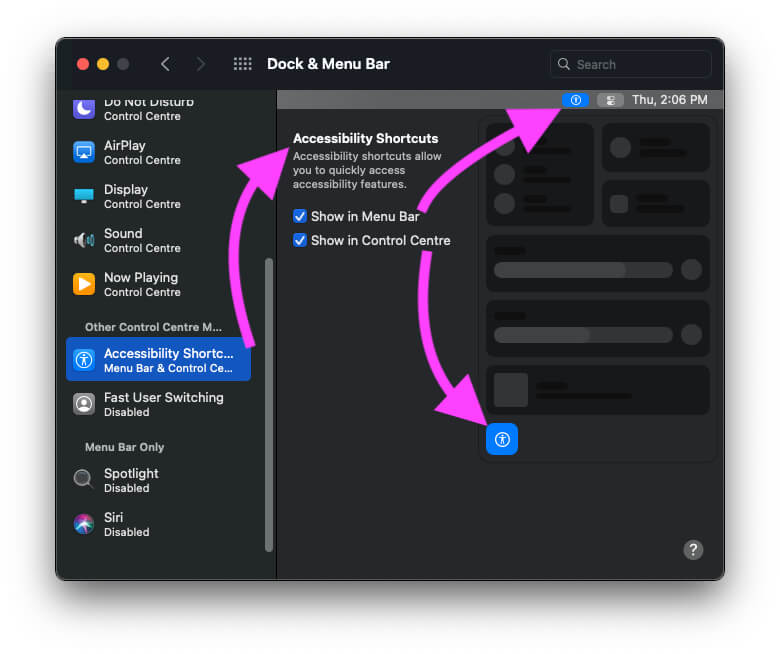Click the Control Centre icon in the menu bar preview
This screenshot has height=654, width=780.
pyautogui.click(x=610, y=100)
